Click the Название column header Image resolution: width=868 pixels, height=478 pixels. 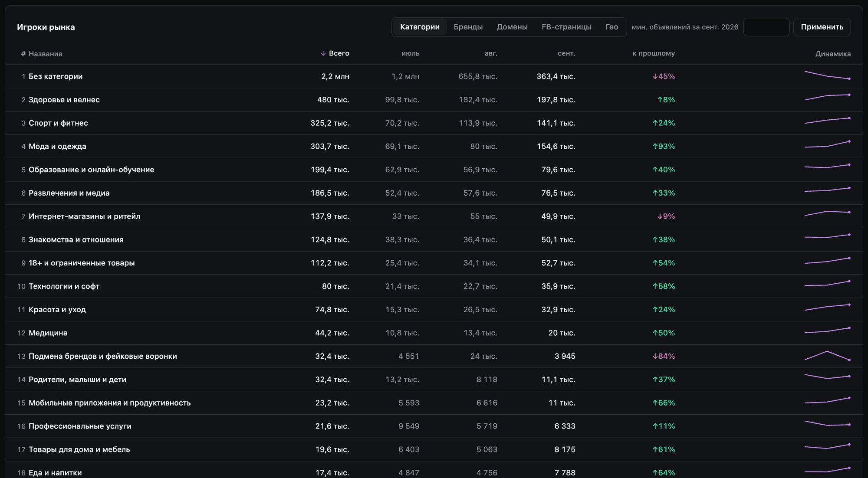coord(46,54)
